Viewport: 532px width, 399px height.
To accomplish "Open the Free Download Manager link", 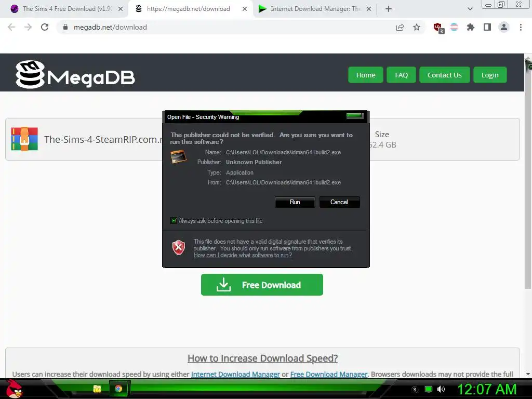I will click(329, 374).
